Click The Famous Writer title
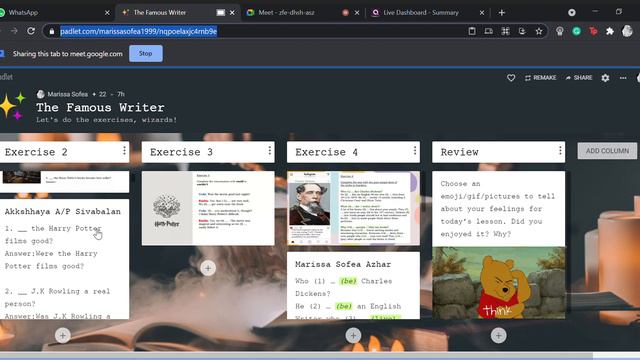Screen dimensions: 640x360 tap(100, 108)
